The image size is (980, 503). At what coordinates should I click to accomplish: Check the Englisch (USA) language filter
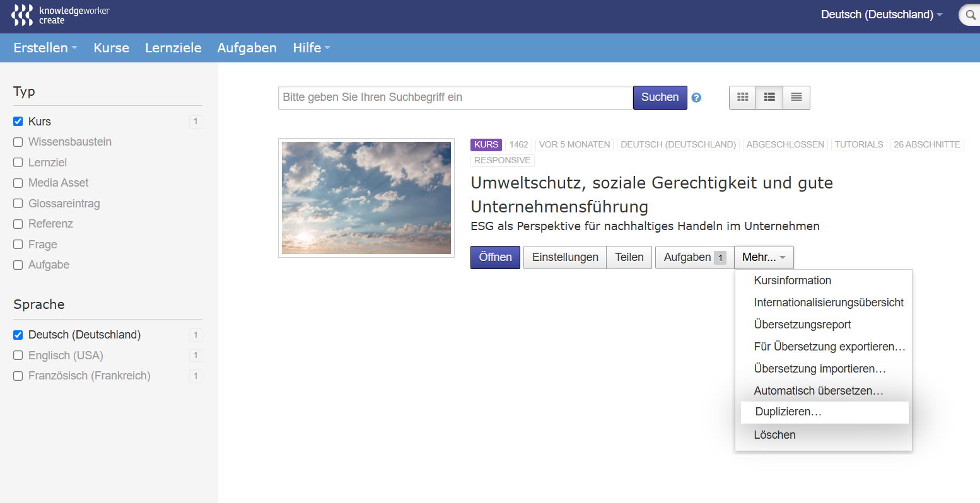click(x=18, y=356)
